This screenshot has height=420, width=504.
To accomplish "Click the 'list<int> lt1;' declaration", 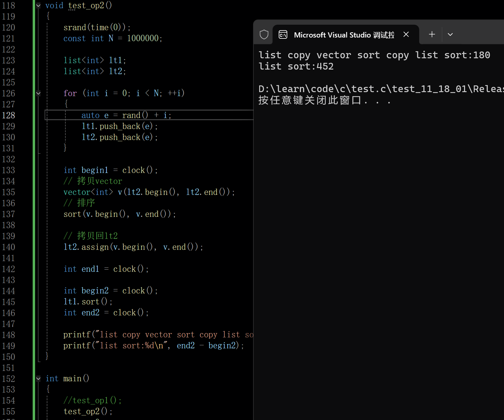I will (x=95, y=60).
